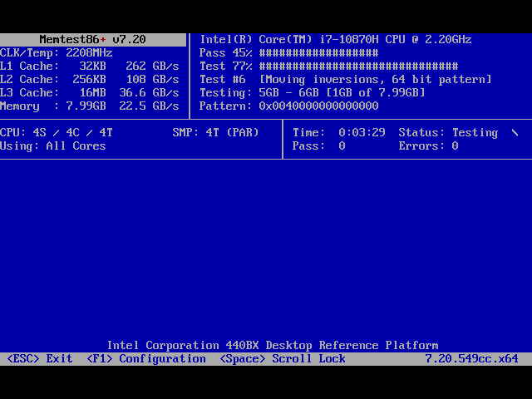
Task: Open <F1> Configuration in the bottom bar
Action: tap(146, 358)
